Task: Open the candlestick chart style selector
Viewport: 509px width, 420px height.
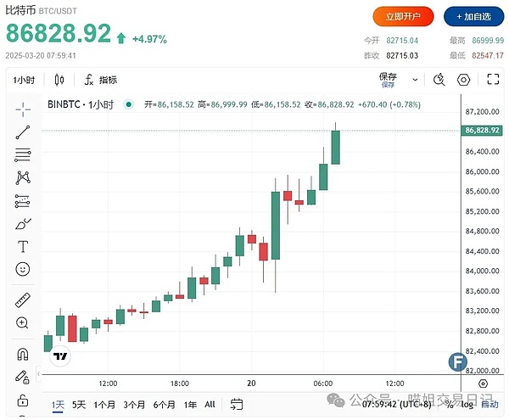Action: tap(59, 80)
